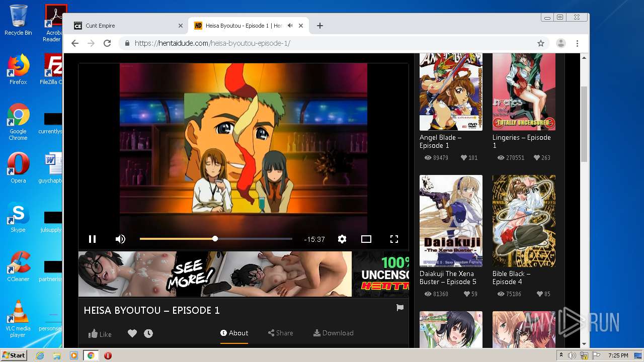Open Recycle Bin on the desktop
This screenshot has width=644, height=362.
(x=18, y=21)
